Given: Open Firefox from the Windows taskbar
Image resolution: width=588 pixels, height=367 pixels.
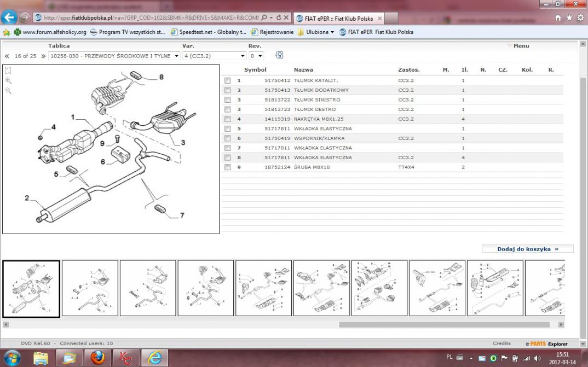Looking at the screenshot, I should pyautogui.click(x=98, y=358).
